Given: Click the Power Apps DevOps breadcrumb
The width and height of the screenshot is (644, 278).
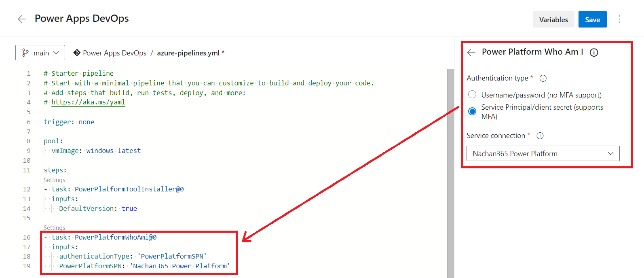Looking at the screenshot, I should point(114,53).
